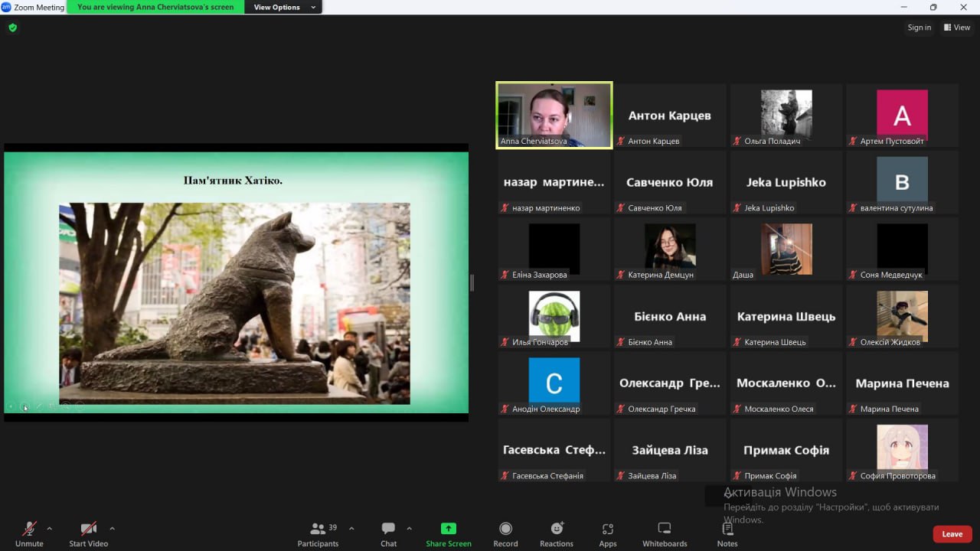
Task: Open the View Options dropdown
Action: coord(283,8)
